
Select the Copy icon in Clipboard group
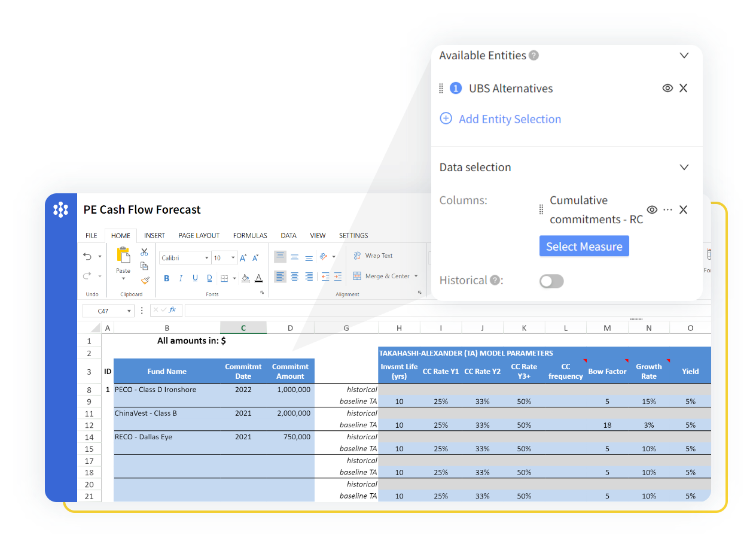click(145, 266)
